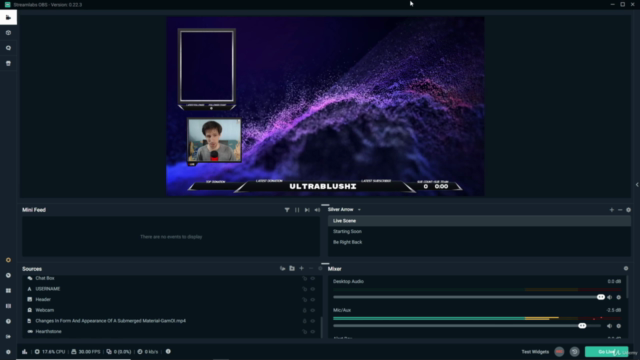
Task: Select the Changes In Form mp4 source
Action: [171, 321]
